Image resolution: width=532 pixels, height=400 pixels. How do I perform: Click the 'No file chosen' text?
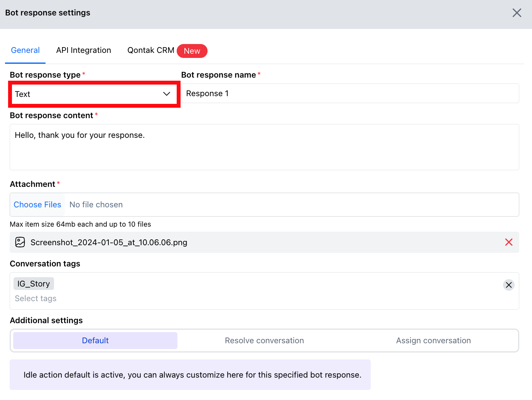click(x=96, y=205)
